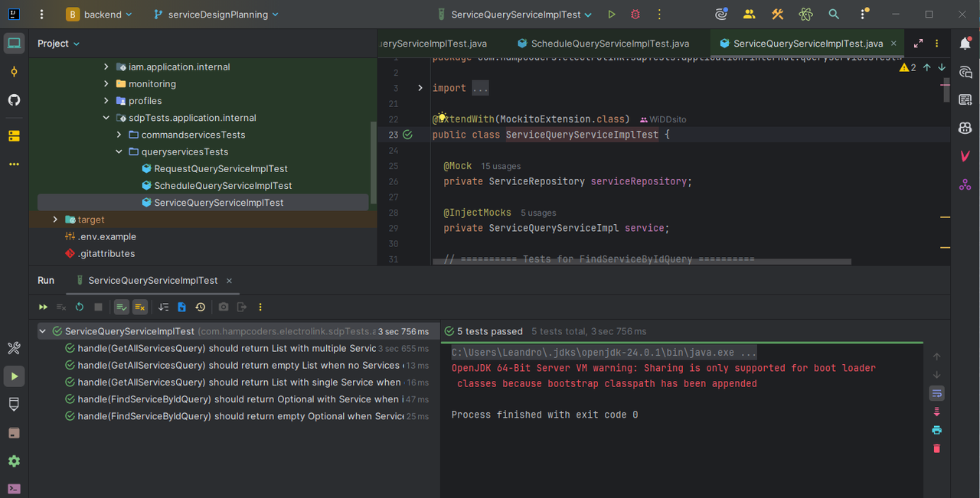Toggle Show Passed tests filter
Viewport: 980px width, 498px height.
pyautogui.click(x=122, y=307)
